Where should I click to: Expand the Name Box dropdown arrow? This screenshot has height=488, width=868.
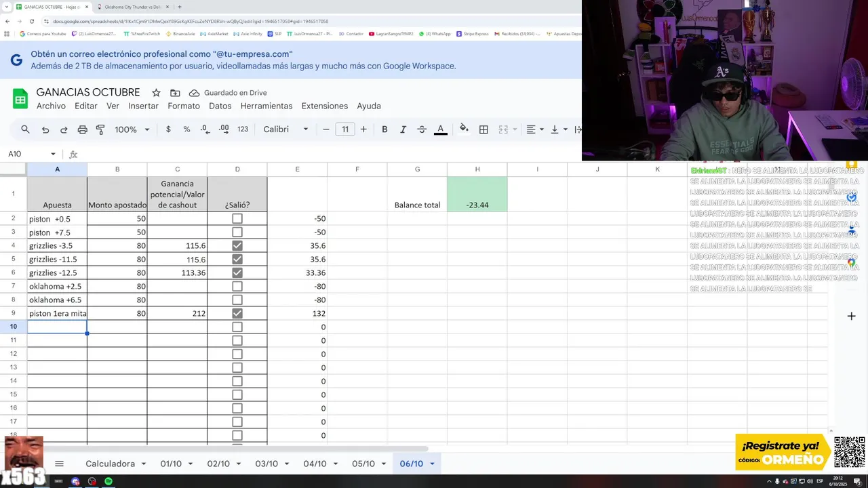click(x=53, y=155)
